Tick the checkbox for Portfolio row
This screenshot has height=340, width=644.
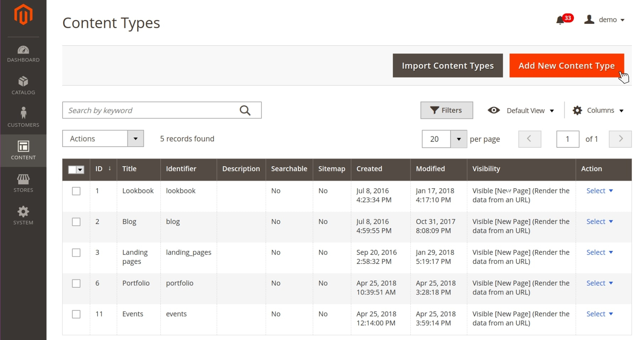click(76, 283)
